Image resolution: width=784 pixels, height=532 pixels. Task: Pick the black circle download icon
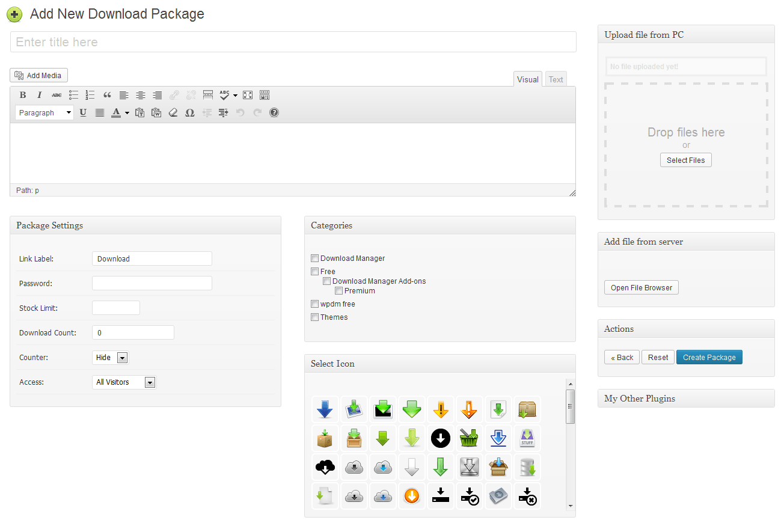tap(440, 438)
